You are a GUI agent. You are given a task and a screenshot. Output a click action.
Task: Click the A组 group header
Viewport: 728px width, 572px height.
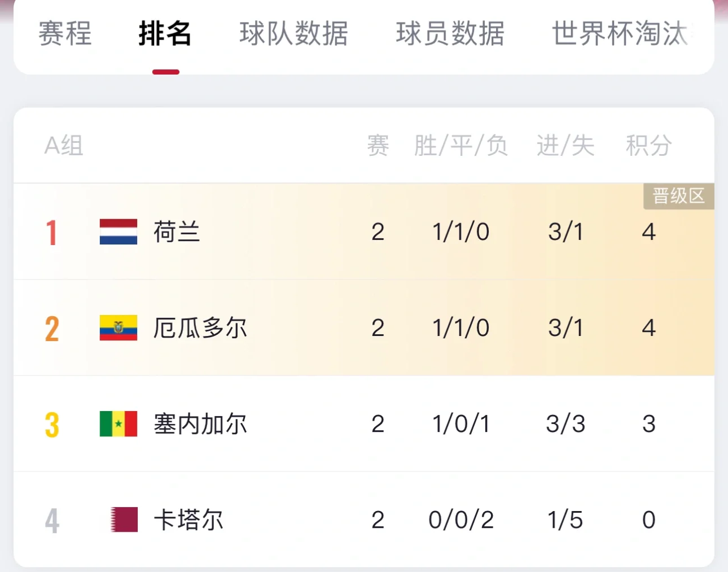pos(64,146)
